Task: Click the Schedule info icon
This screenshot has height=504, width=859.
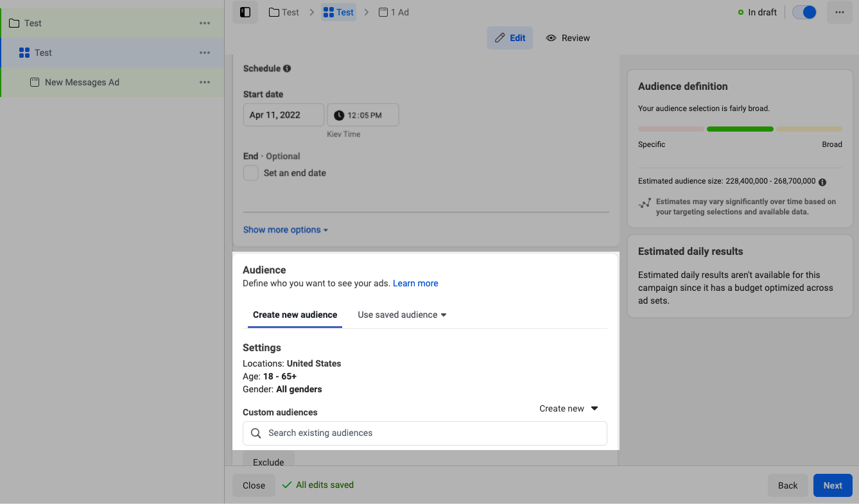Action: (x=287, y=69)
